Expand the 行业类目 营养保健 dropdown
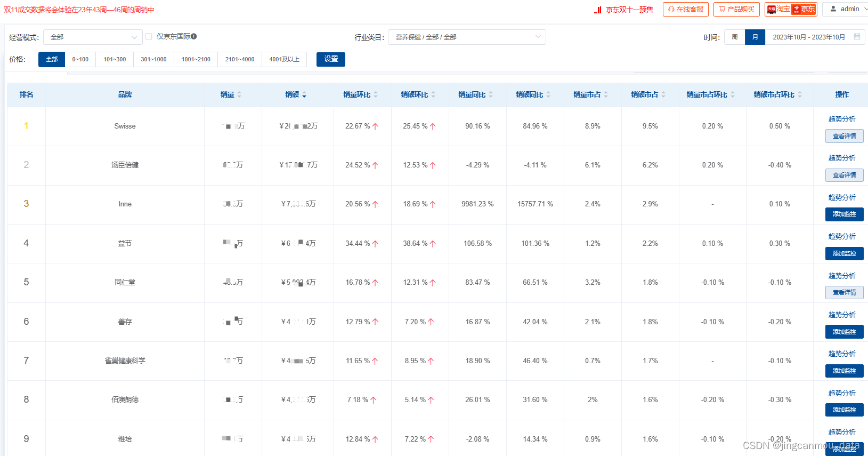This screenshot has width=868, height=456. tap(467, 37)
